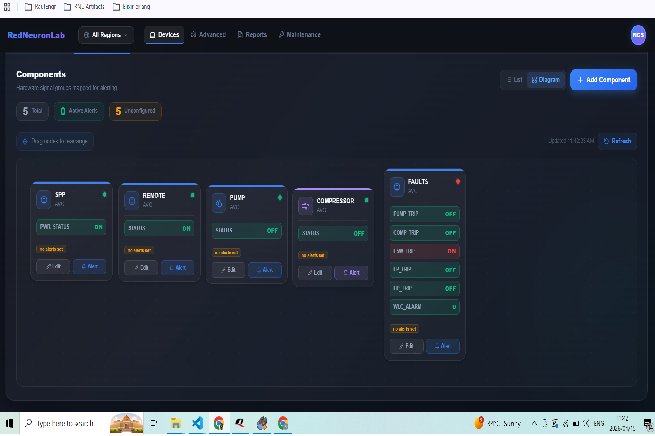Click Edit on the COMPRESSOR card
The height and width of the screenshot is (436, 655).
tap(315, 273)
